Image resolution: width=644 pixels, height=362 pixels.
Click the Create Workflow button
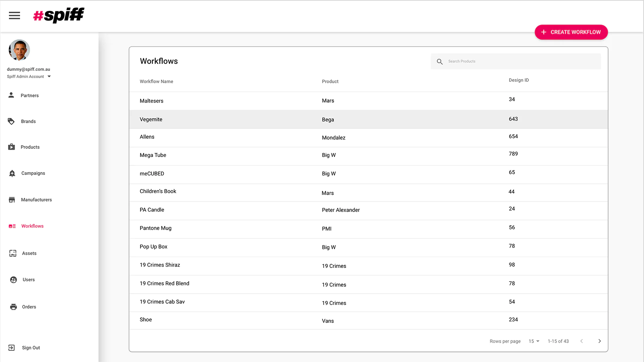[x=571, y=32]
